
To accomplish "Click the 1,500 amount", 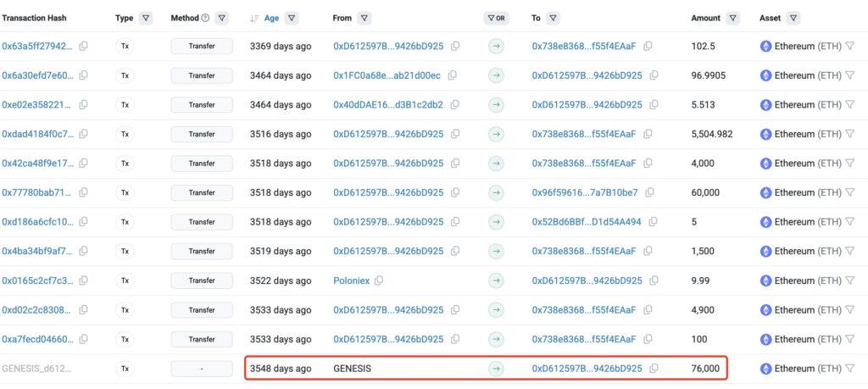I will (703, 251).
